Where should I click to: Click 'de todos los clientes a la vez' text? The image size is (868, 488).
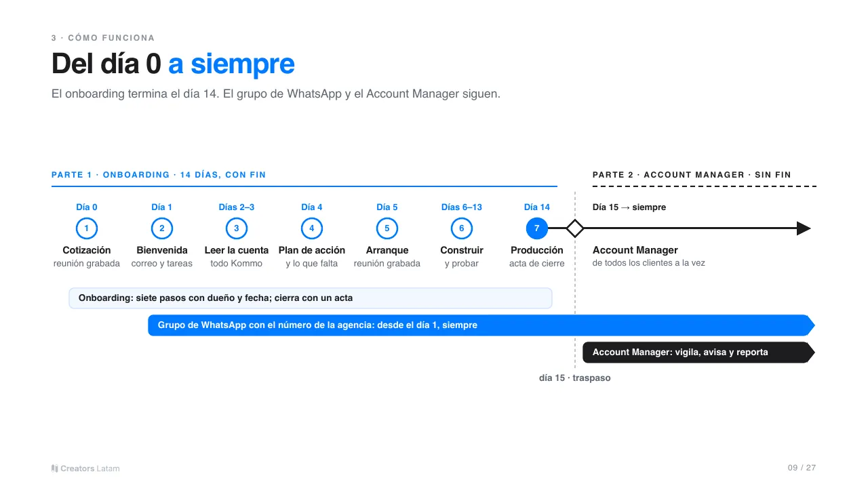649,263
